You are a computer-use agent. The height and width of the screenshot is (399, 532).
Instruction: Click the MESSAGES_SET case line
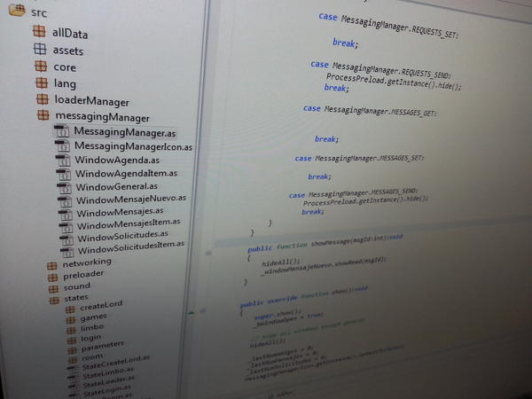(x=359, y=158)
